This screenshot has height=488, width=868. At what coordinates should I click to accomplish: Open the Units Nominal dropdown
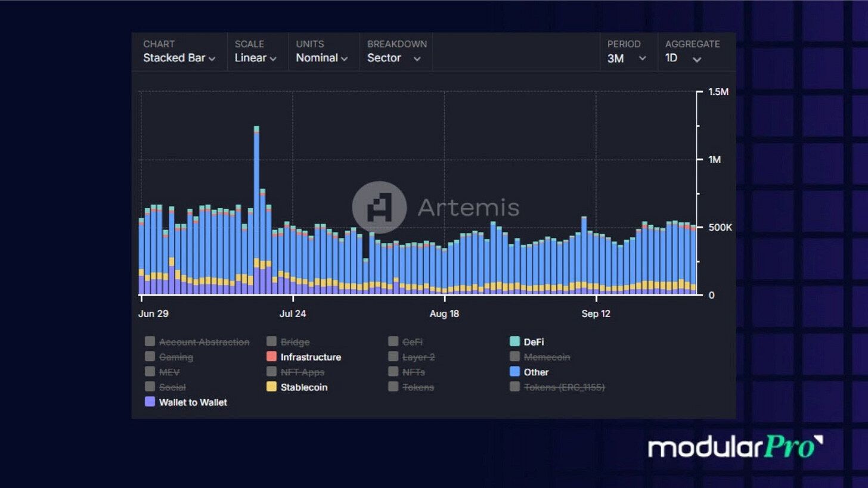322,58
